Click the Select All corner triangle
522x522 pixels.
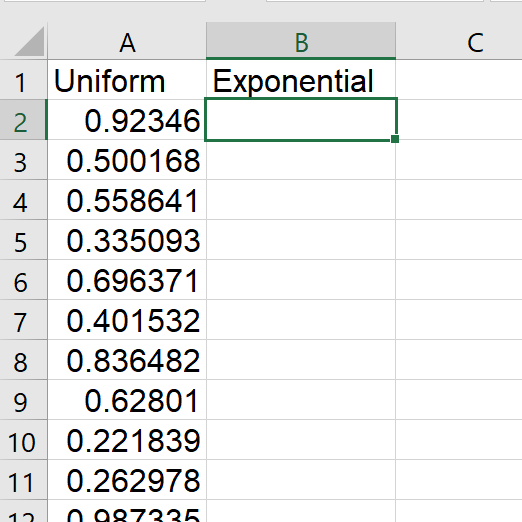tap(29, 41)
